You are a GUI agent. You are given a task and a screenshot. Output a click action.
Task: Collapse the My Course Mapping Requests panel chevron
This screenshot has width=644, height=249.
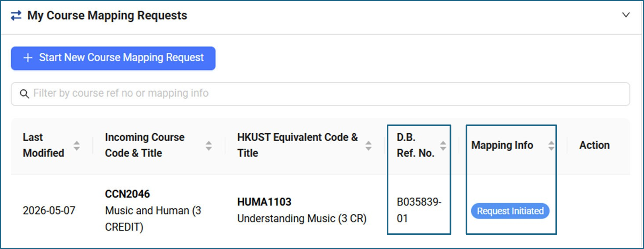[x=626, y=15]
